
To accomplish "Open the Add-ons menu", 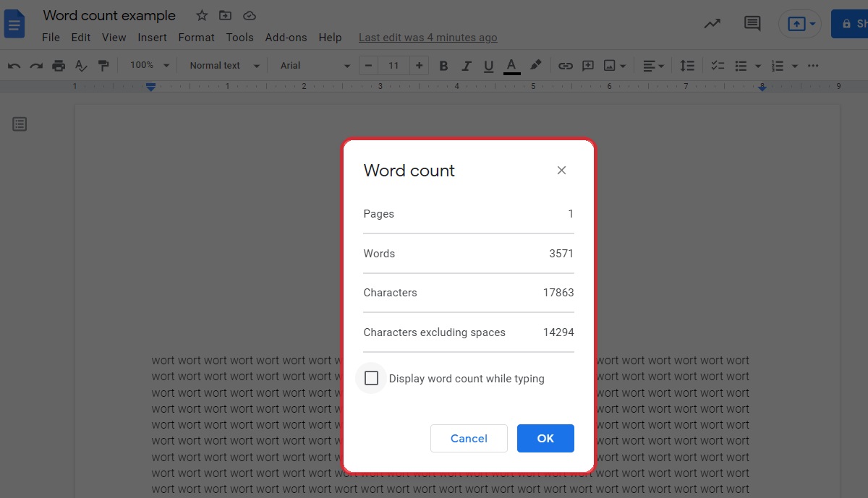I will (x=286, y=38).
